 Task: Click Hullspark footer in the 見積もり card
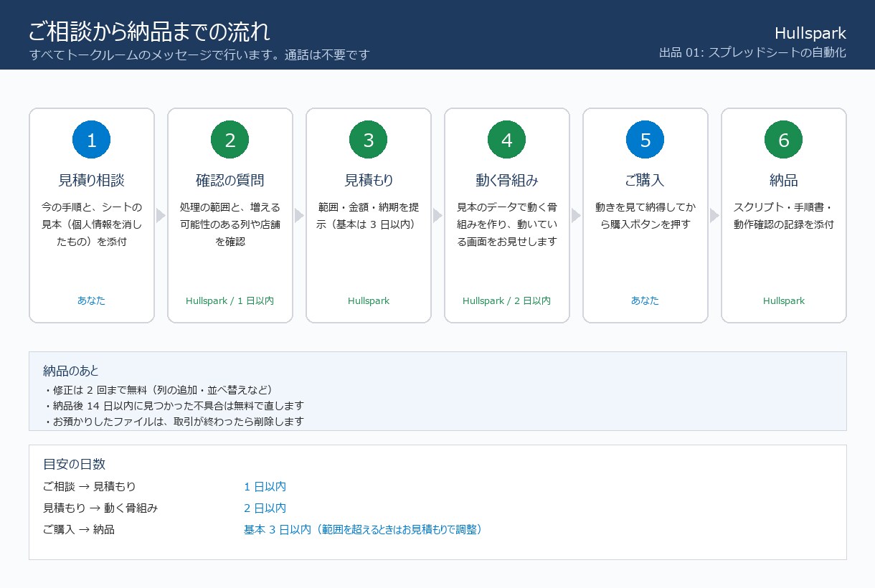369,300
